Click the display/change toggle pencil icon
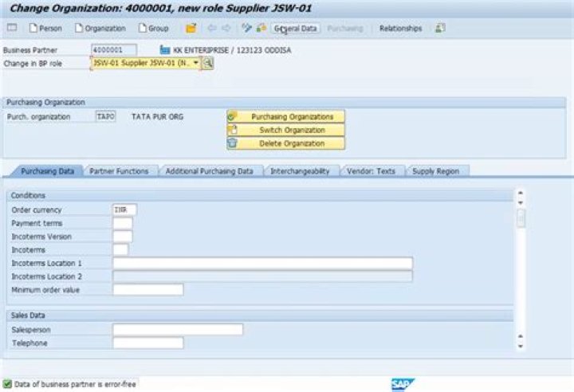574x392 pixels. coord(247,29)
